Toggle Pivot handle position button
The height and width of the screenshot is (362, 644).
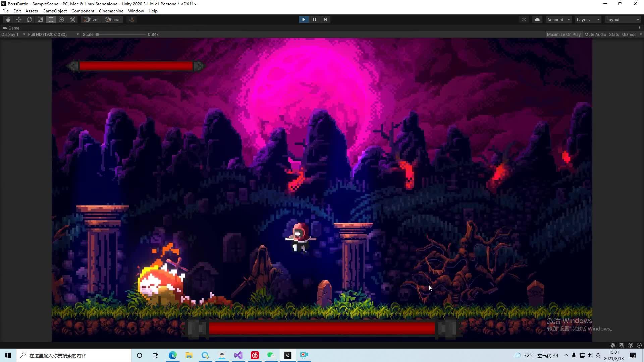(91, 19)
